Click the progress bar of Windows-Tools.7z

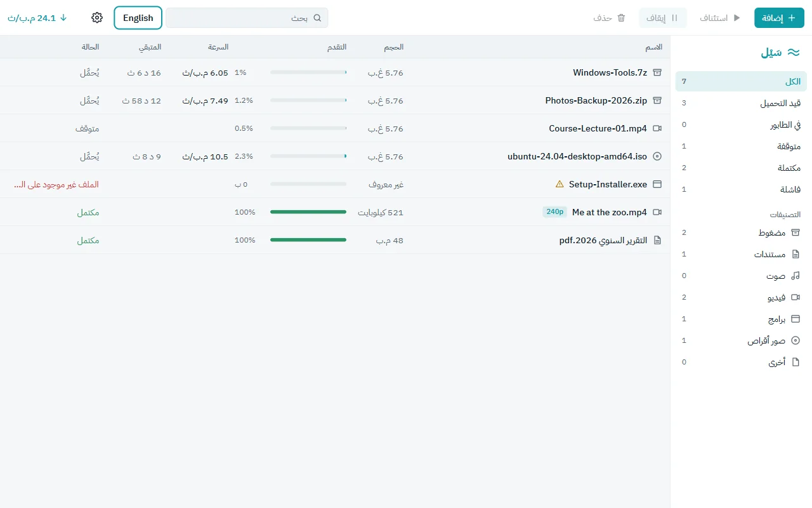pos(308,72)
